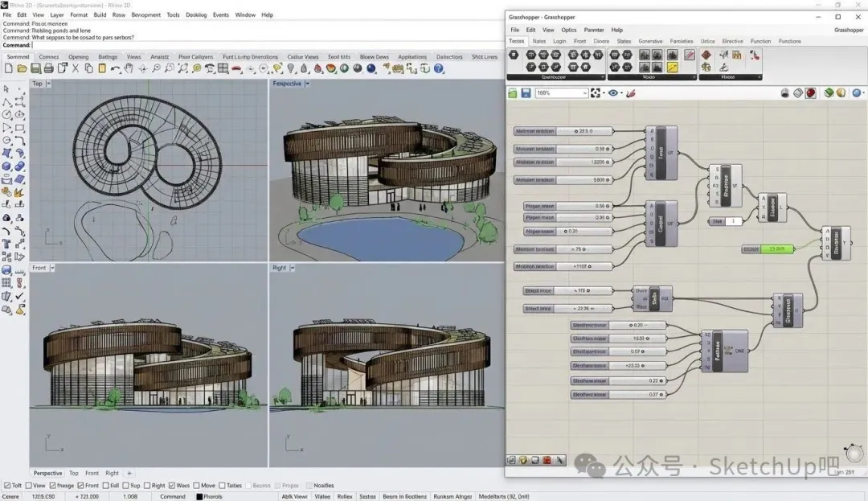Select the Pan hand tool

pyautogui.click(x=127, y=69)
